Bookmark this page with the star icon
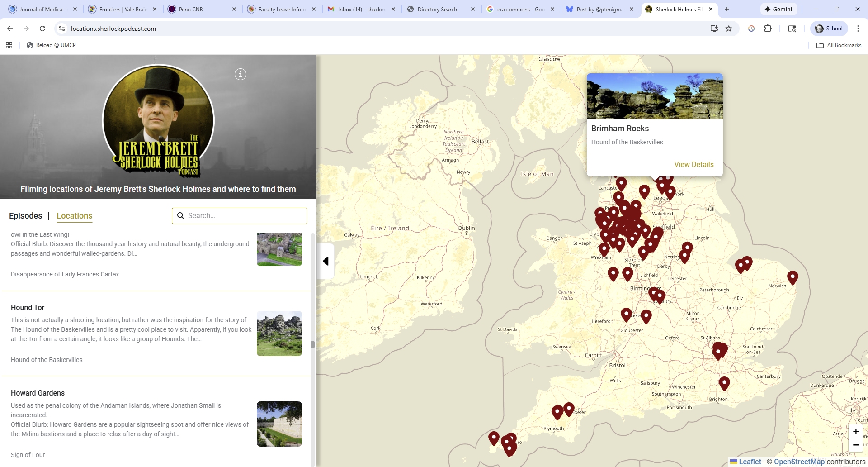Viewport: 868px width, 467px height. (x=729, y=29)
